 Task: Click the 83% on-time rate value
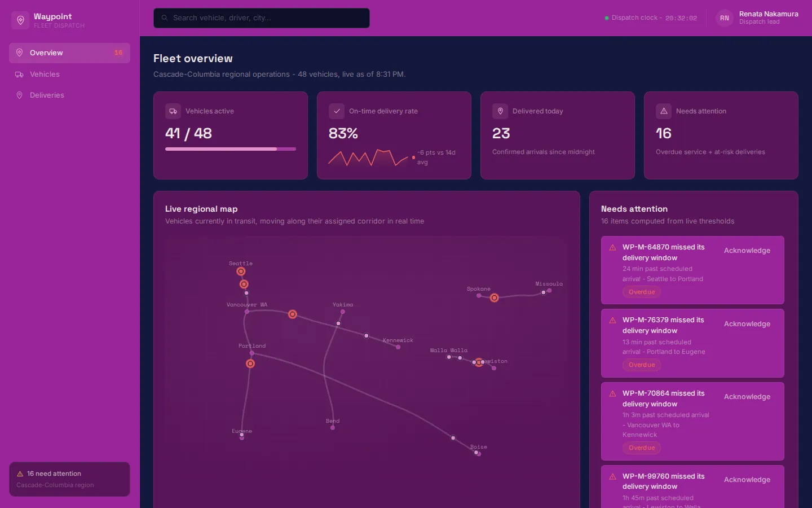coord(343,134)
